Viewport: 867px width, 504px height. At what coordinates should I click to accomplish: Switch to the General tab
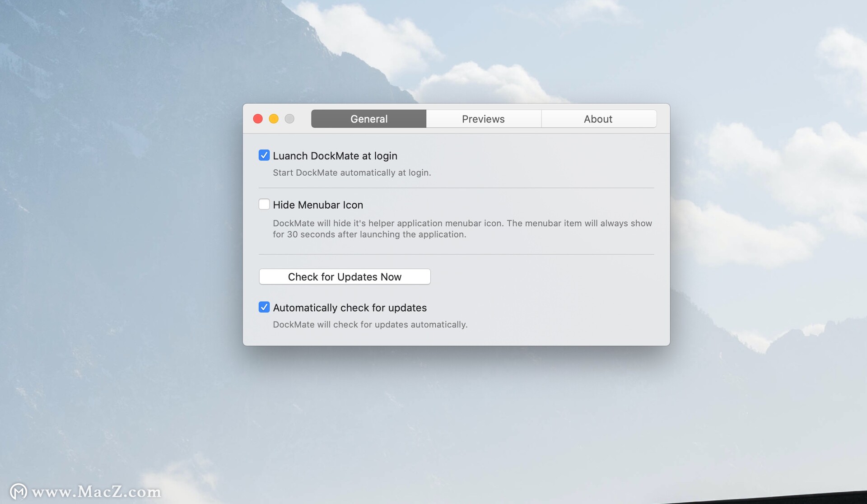click(368, 119)
